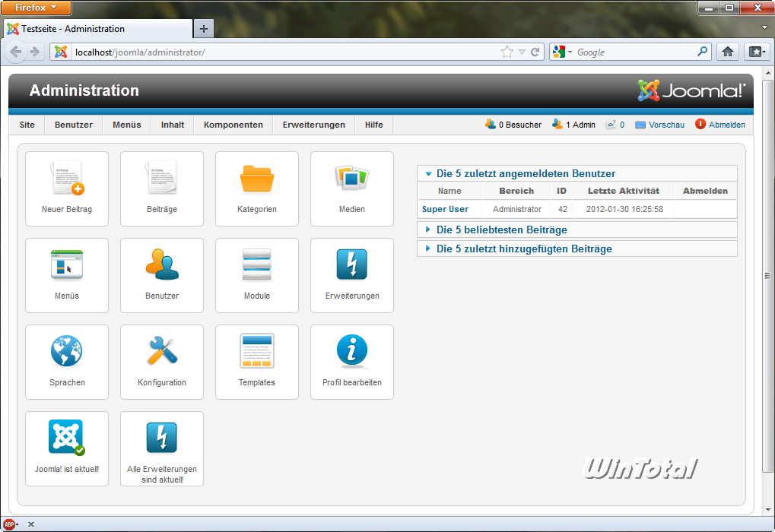
Task: Click the 1 Admin status
Action: (574, 125)
